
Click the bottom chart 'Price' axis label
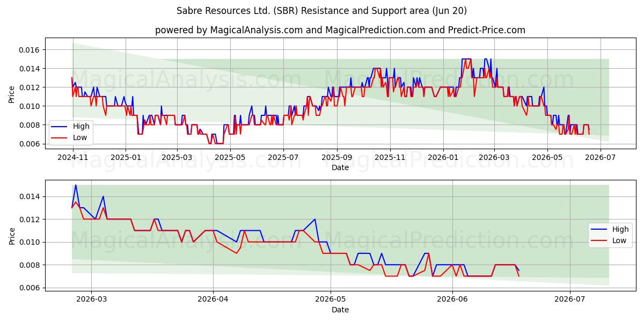click(x=12, y=236)
